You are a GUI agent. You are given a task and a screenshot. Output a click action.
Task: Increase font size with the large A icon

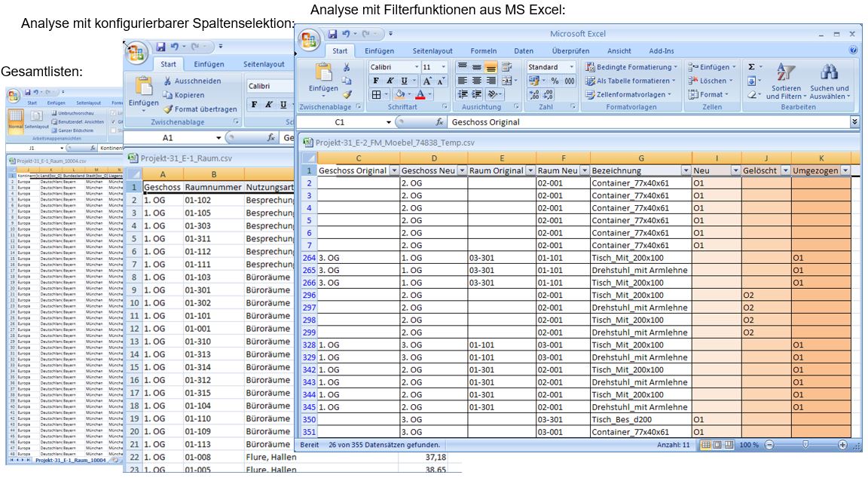[x=427, y=81]
